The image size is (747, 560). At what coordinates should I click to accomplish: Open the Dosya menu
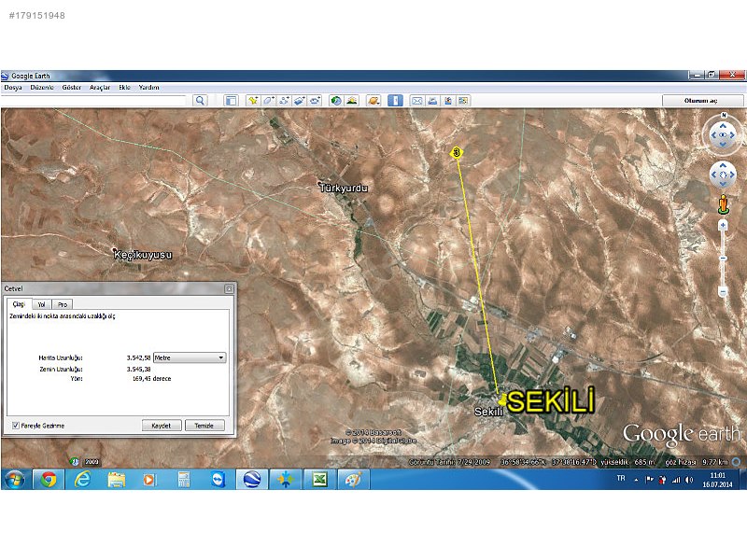[x=13, y=88]
